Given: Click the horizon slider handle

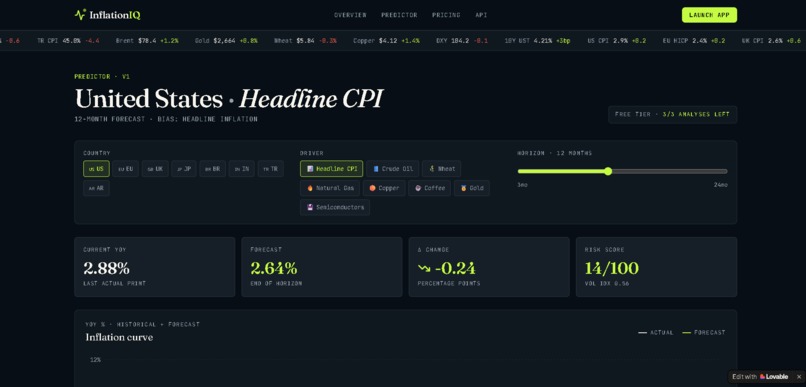Looking at the screenshot, I should click(608, 171).
